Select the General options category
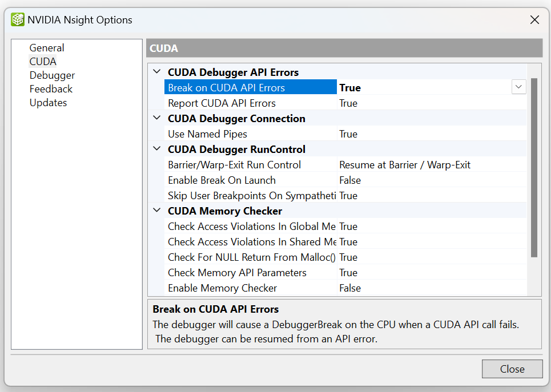Viewport: 551px width, 392px height. pos(47,47)
